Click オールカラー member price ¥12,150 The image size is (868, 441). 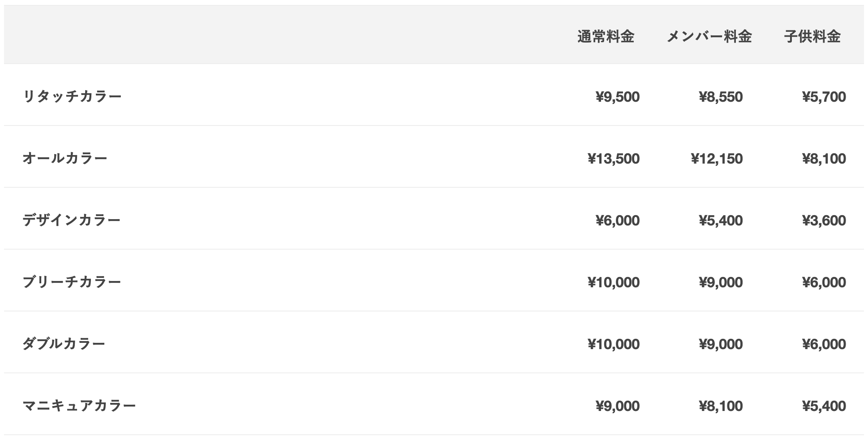click(x=717, y=159)
